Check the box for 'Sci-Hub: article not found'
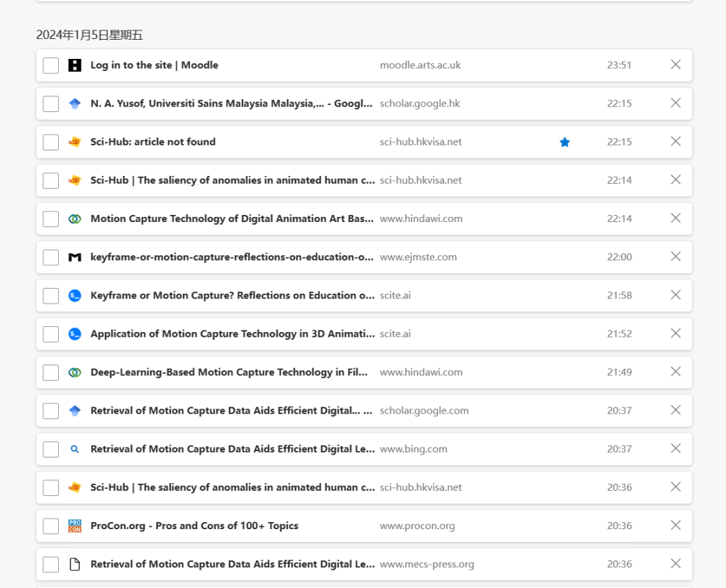Viewport: 726px width, 588px height. tap(51, 143)
